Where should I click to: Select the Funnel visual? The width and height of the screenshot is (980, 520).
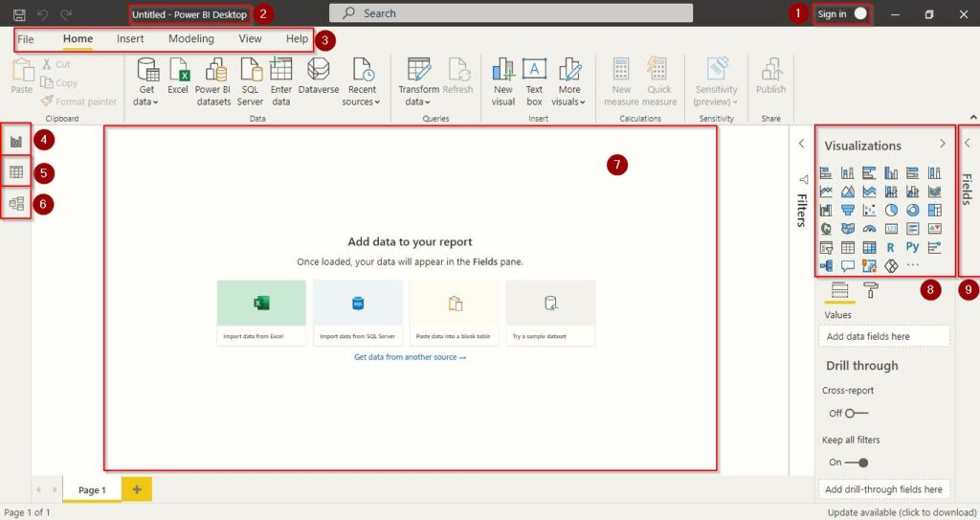coord(848,211)
